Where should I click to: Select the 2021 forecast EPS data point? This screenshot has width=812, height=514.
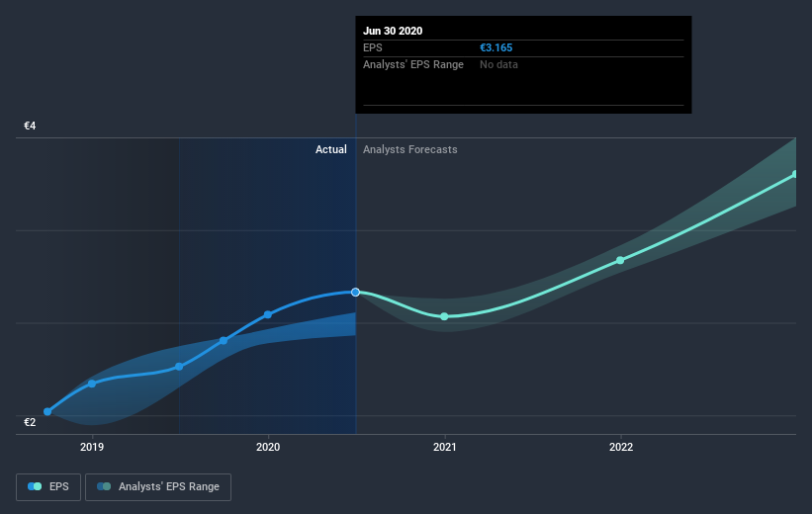[444, 316]
